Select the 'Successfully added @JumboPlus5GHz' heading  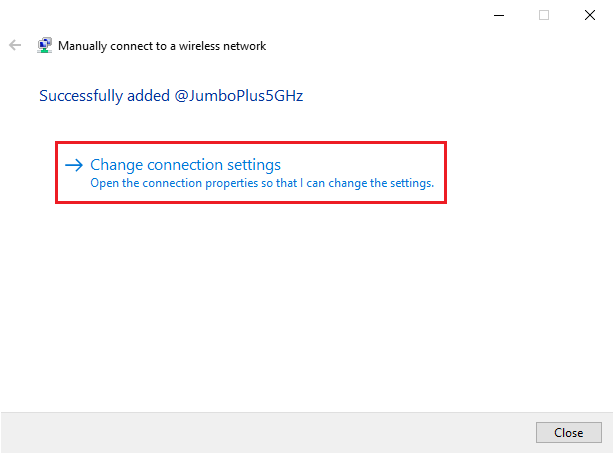171,96
